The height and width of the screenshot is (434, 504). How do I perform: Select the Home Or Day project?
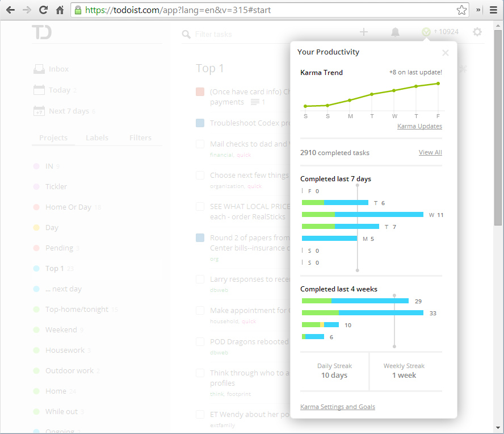point(68,207)
